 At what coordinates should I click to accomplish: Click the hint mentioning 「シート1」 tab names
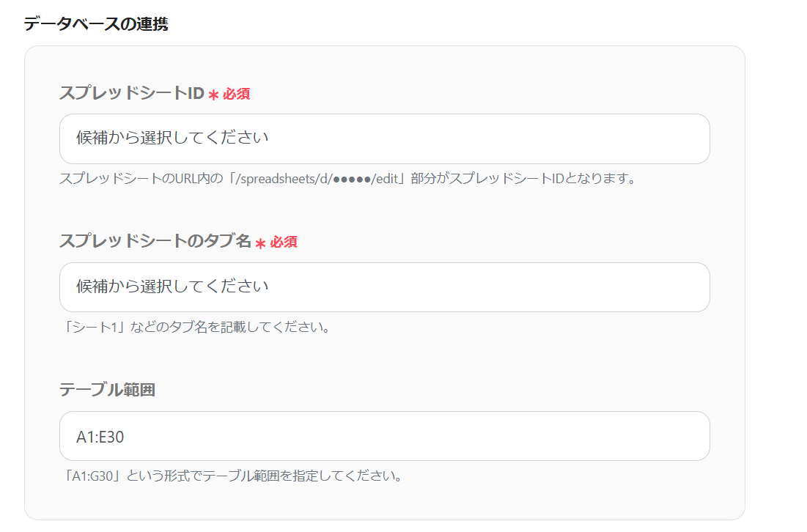[x=195, y=327]
